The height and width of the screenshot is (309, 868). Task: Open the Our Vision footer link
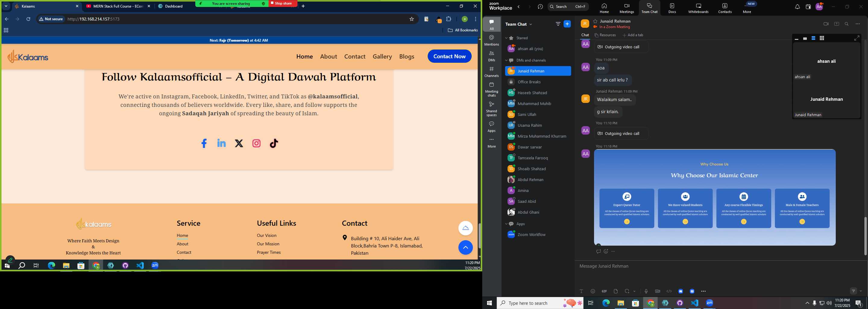point(266,235)
